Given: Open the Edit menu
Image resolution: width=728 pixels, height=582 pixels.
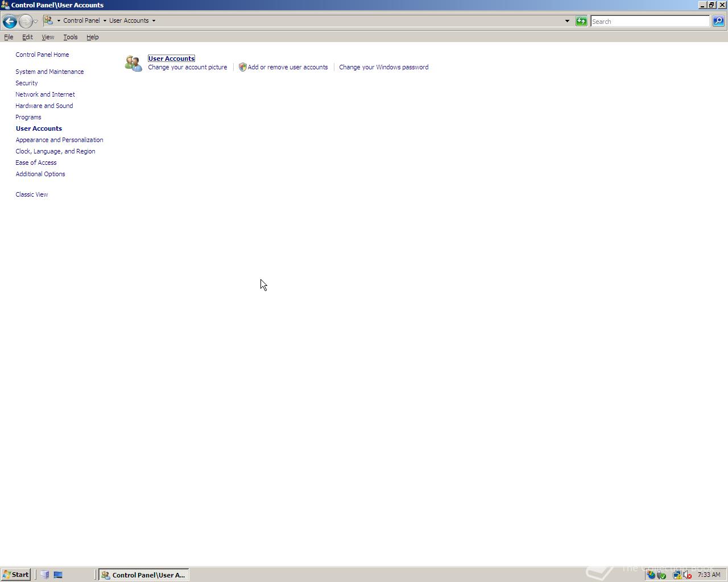Looking at the screenshot, I should point(27,37).
